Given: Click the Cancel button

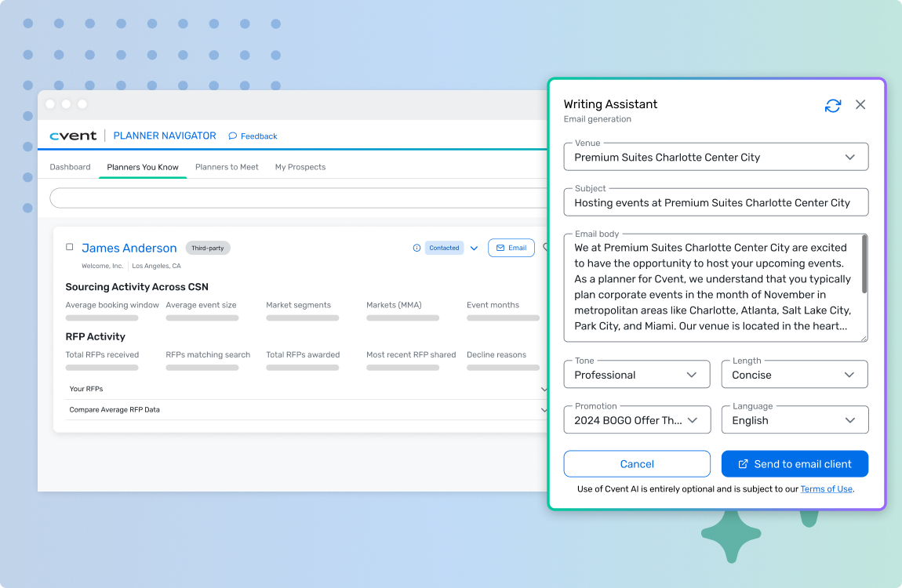Looking at the screenshot, I should 636,464.
